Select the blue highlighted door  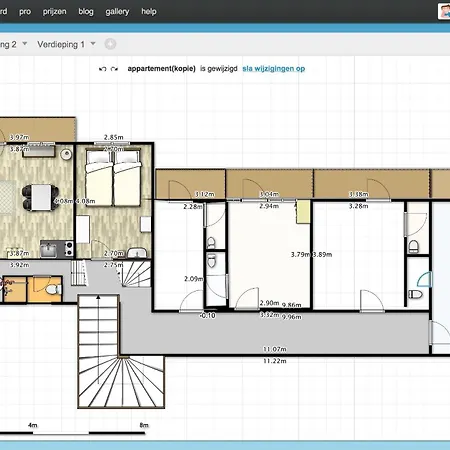424,279
